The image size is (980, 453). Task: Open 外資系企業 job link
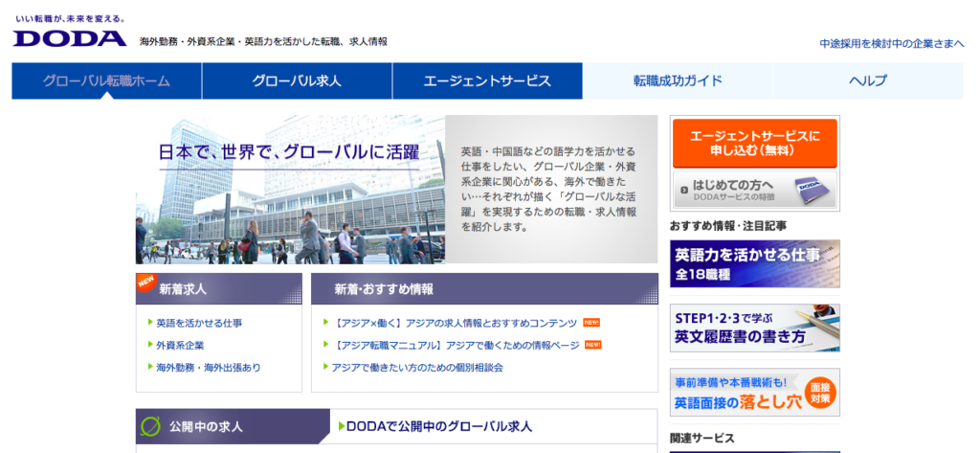pyautogui.click(x=180, y=345)
